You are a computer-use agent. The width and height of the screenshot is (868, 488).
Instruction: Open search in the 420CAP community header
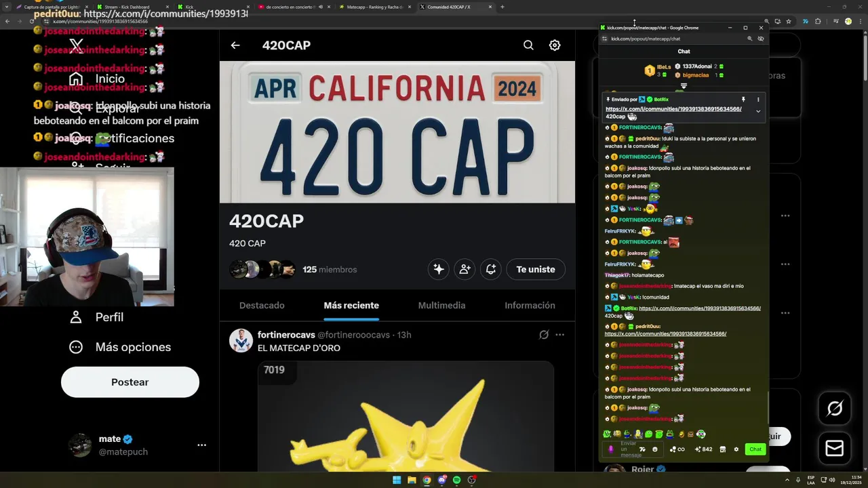tap(528, 45)
